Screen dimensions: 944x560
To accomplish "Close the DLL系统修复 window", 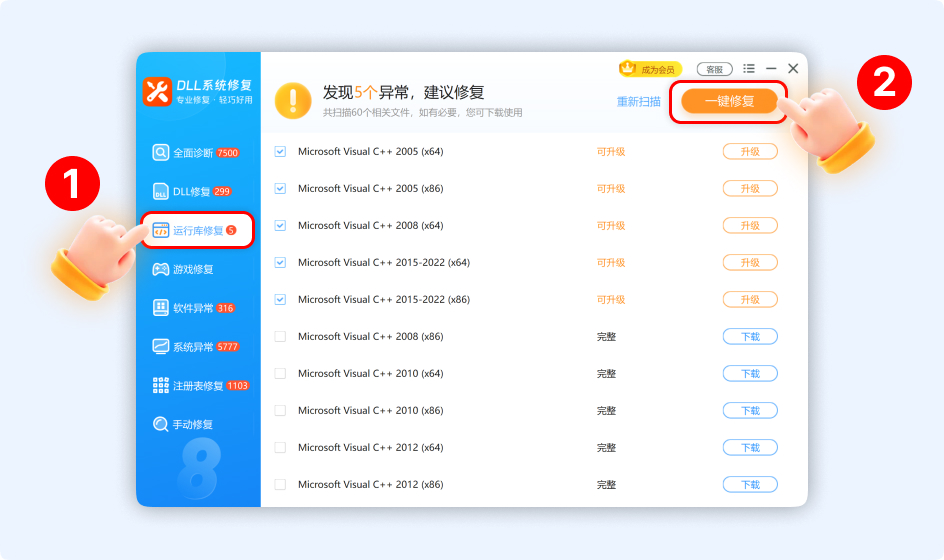I will 793,69.
